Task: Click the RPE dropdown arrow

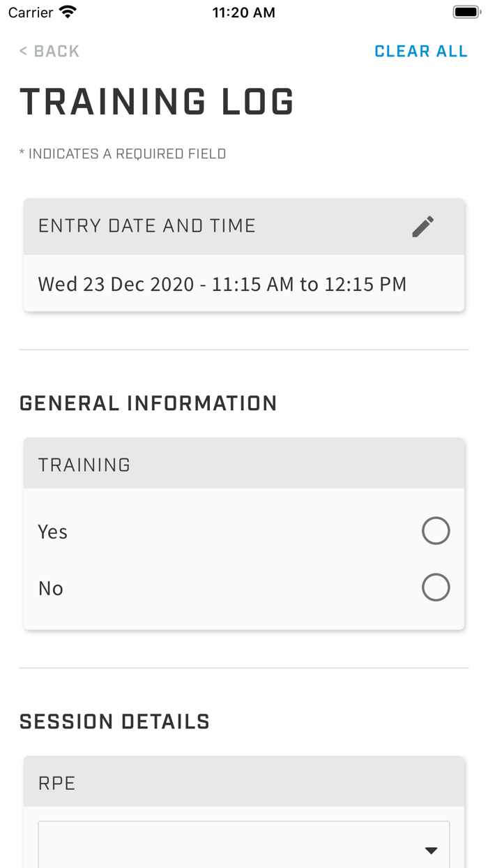Action: [431, 850]
